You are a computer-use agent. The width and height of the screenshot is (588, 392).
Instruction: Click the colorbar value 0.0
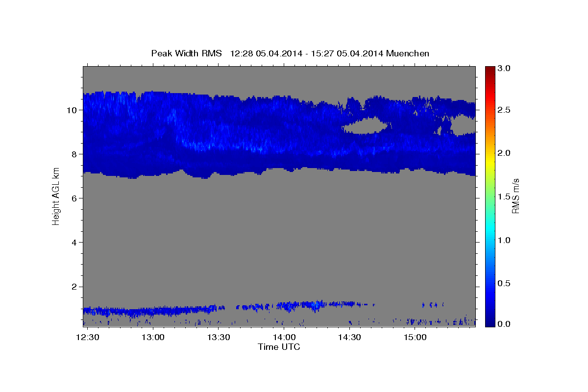point(505,324)
